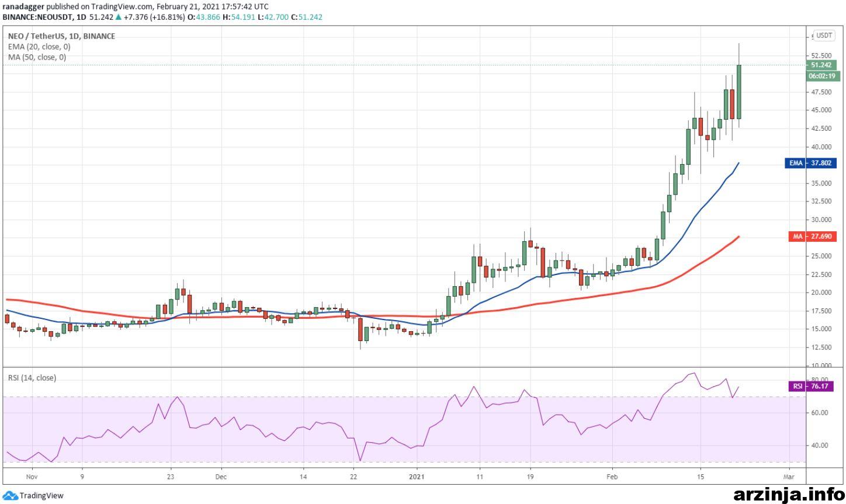
Task: Click the date axis label 14
Action: (303, 476)
